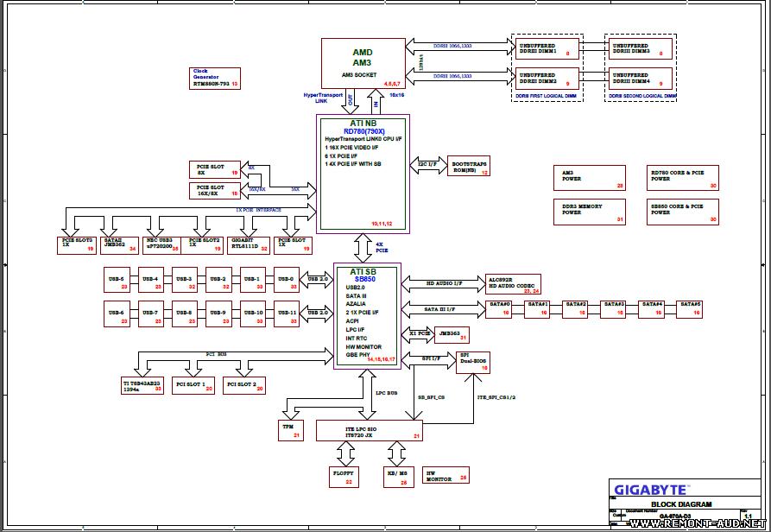The width and height of the screenshot is (771, 532).
Task: Click the ATI SB SB850 block
Action: pos(366,315)
